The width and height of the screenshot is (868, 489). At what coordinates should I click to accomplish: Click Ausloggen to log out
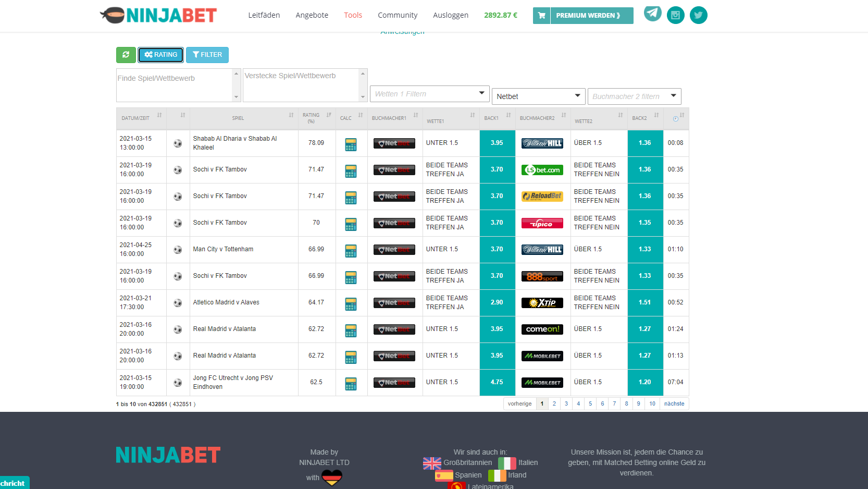click(x=451, y=15)
